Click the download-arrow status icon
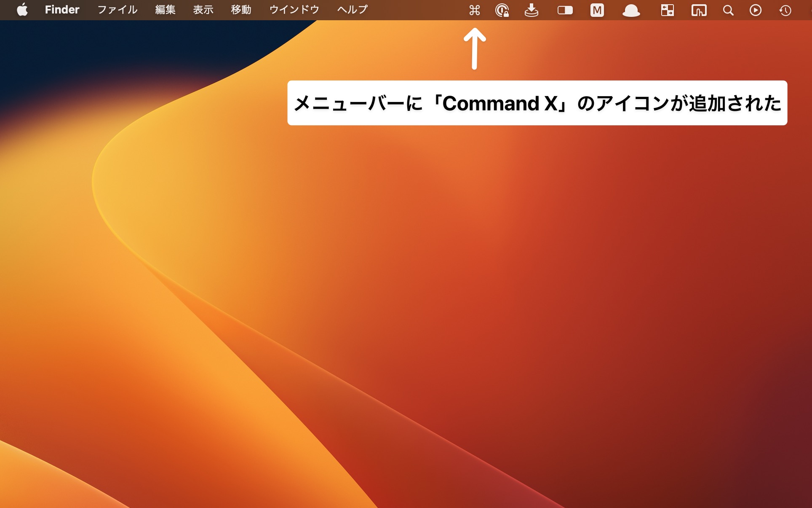This screenshot has width=812, height=508. click(x=532, y=10)
